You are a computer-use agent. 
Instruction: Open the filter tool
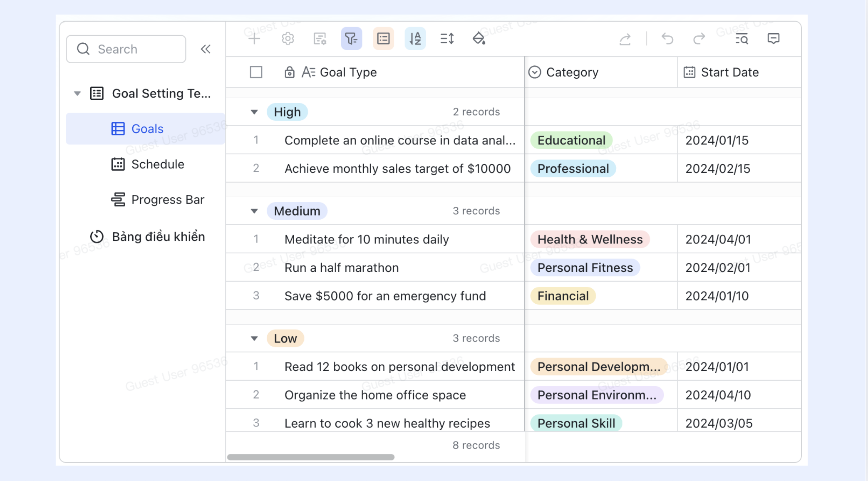[x=351, y=39]
